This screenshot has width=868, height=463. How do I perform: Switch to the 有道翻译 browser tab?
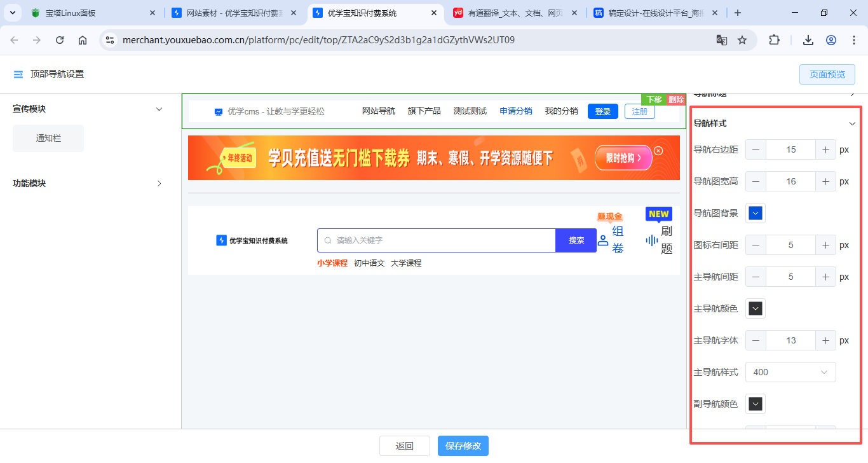click(515, 13)
